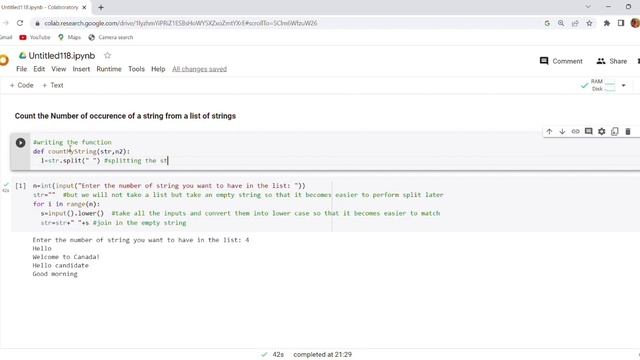
Task: Click the output line 'Hello candidate'
Action: coord(60,265)
